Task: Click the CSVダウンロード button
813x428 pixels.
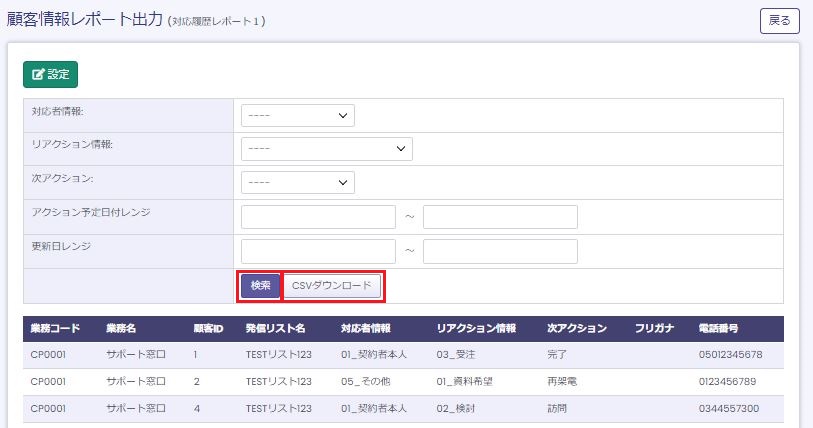Action: click(x=331, y=286)
